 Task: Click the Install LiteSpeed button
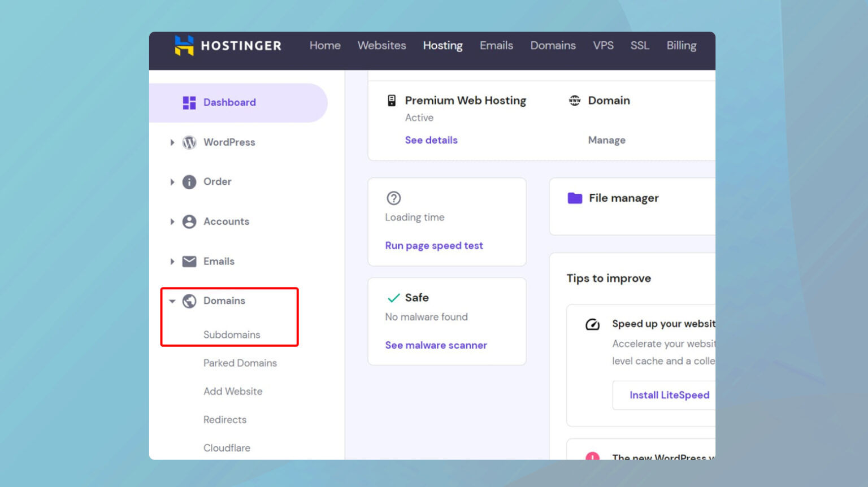point(669,395)
